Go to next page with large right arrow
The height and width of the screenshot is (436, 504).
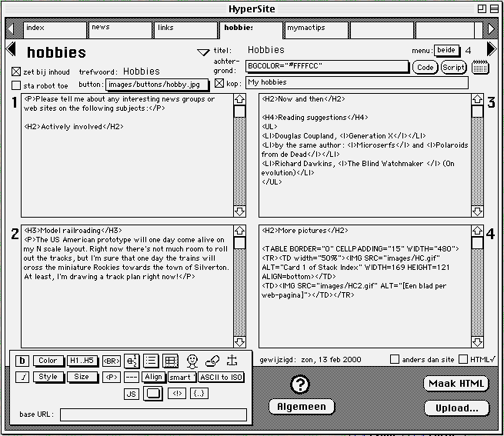click(492, 49)
